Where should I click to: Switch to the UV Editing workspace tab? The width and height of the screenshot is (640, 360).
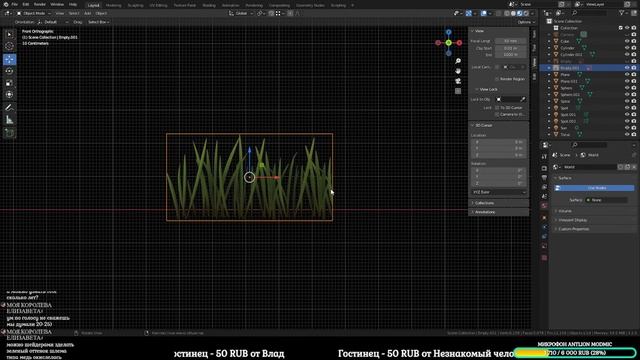158,5
